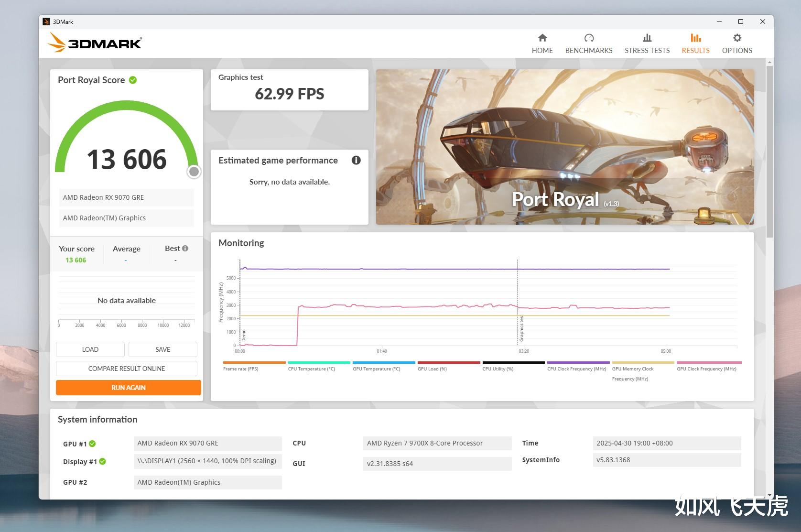The width and height of the screenshot is (801, 532).
Task: Click the green validation check beside Port Royal Score
Action: click(133, 80)
